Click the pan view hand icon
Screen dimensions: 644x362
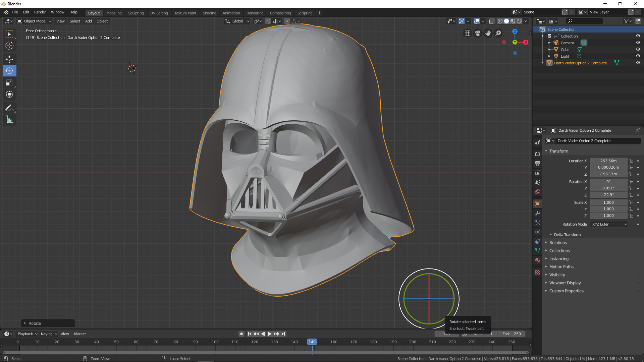(488, 33)
